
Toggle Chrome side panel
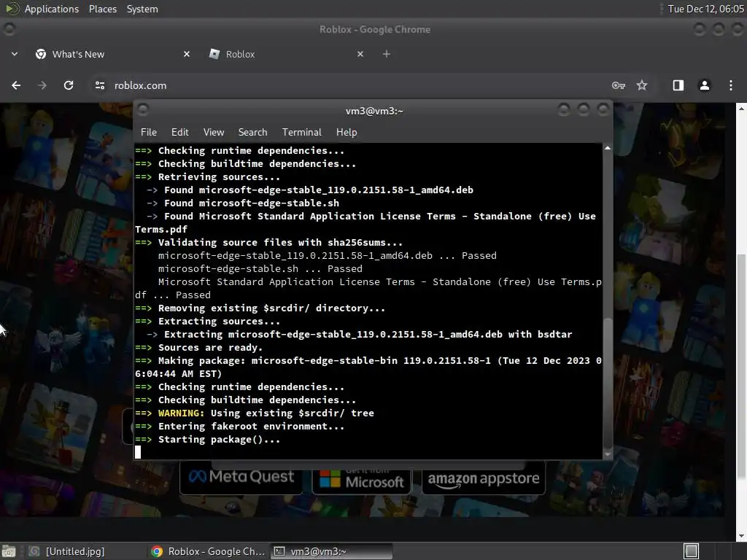(x=678, y=85)
